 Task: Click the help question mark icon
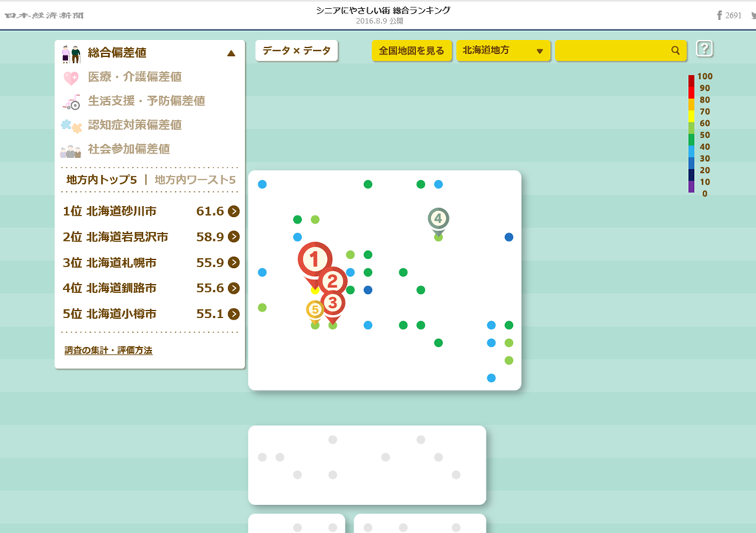704,49
